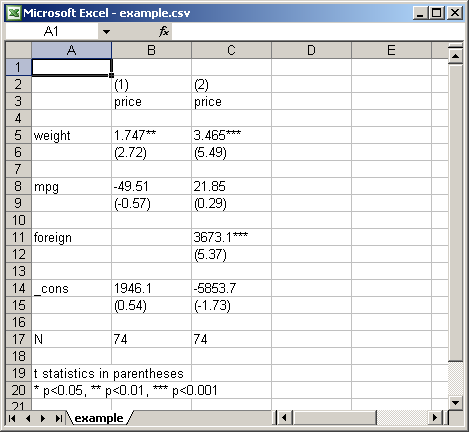Open the Name Box dropdown arrow
The height and width of the screenshot is (432, 469).
point(106,32)
